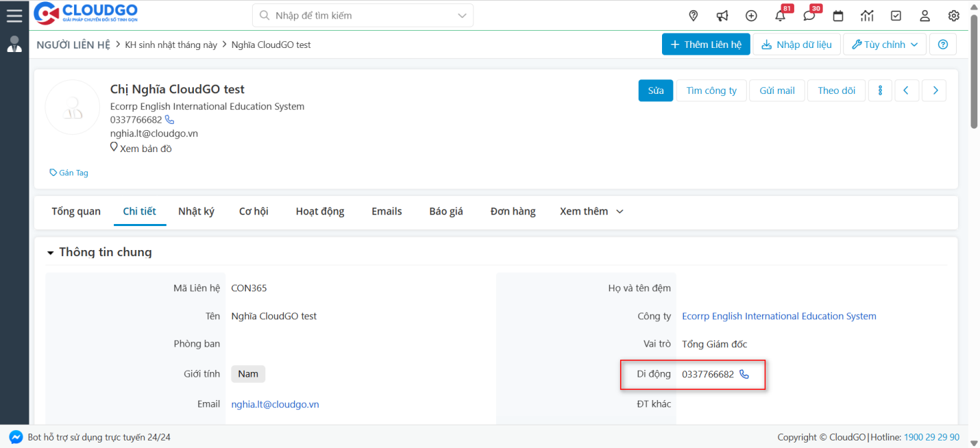Open the hamburger menu in the sidebar
Screen dimensions: 980x448
coord(14,15)
